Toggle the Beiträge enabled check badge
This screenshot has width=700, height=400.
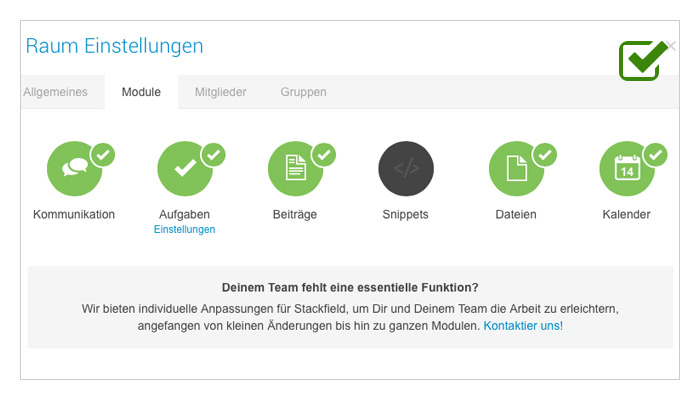click(324, 155)
